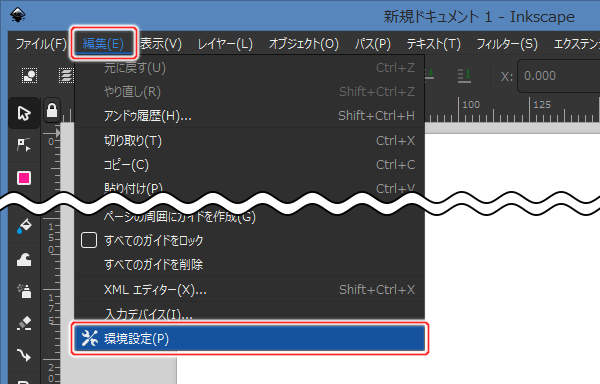Open the ファイル(F) menu

(x=41, y=44)
